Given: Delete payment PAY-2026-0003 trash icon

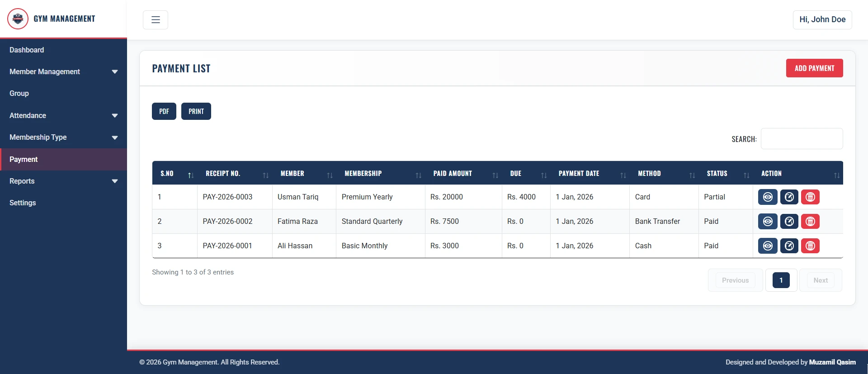Looking at the screenshot, I should [x=811, y=197].
